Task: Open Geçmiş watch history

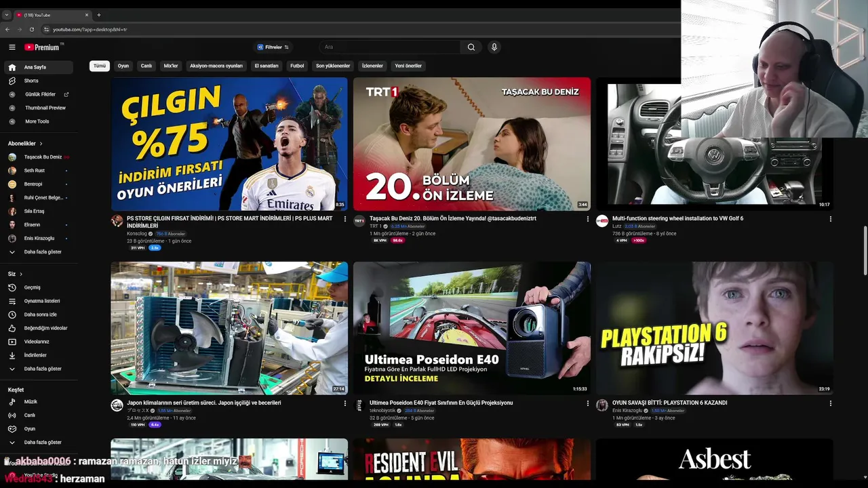Action: (x=39, y=287)
